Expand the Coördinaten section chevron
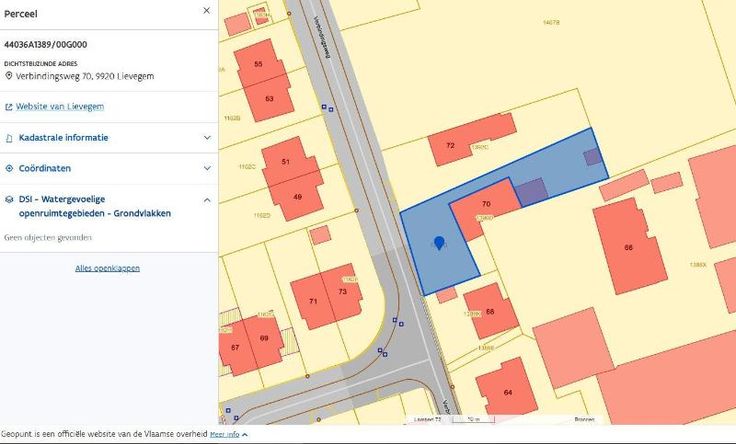Image resolution: width=736 pixels, height=444 pixels. tap(207, 169)
